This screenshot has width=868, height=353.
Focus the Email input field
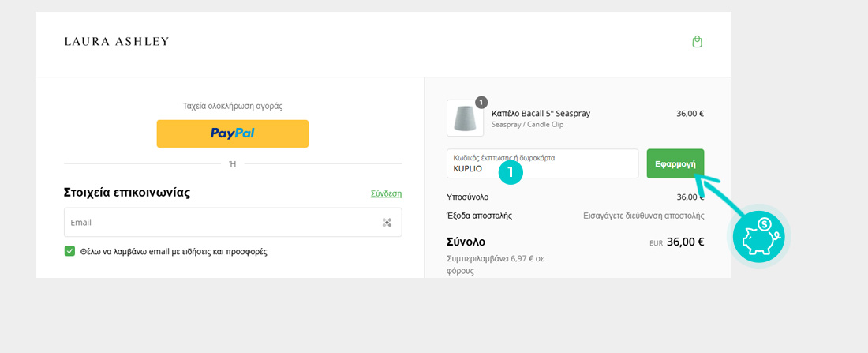click(233, 222)
